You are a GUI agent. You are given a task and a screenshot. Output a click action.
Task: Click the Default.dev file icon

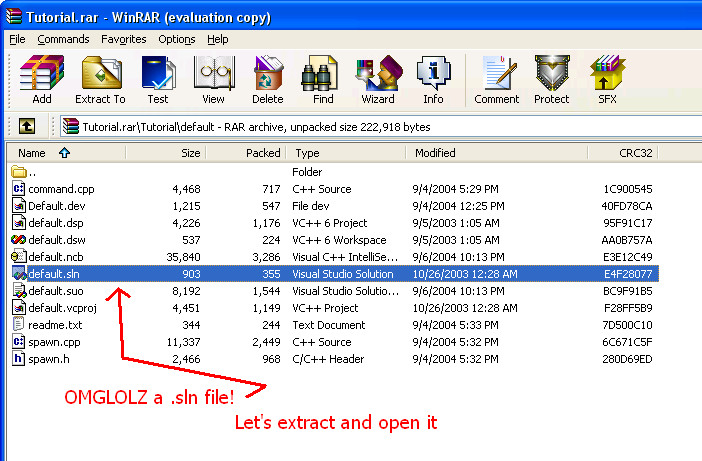18,205
